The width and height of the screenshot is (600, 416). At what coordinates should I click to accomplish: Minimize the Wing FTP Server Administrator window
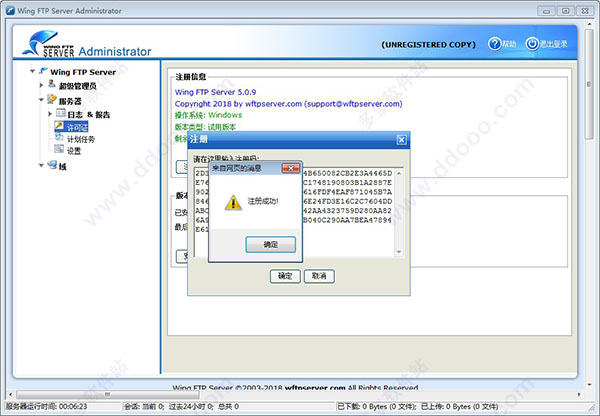click(x=546, y=11)
